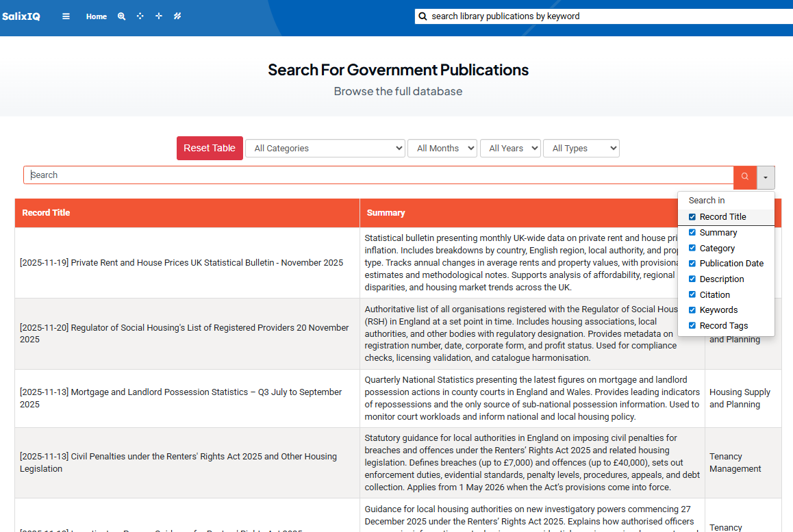Open the All Years dropdown

(510, 149)
